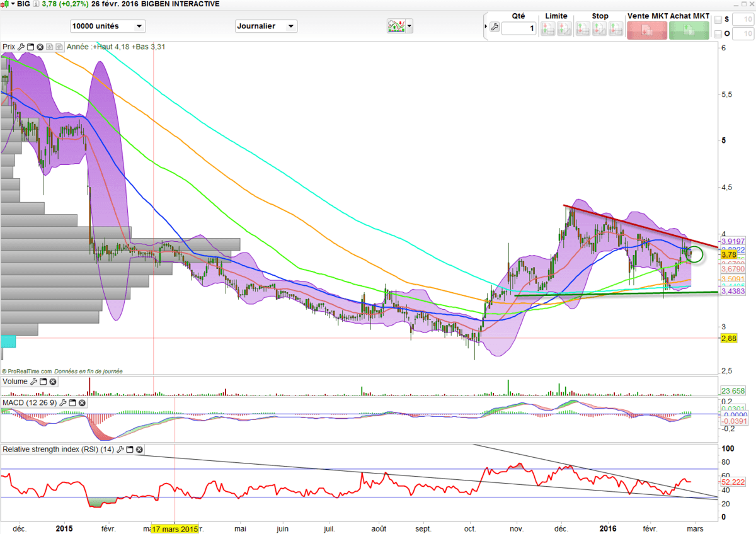Close the MACD panel with X icon
Screen dimensions: 756x534
pyautogui.click(x=82, y=402)
